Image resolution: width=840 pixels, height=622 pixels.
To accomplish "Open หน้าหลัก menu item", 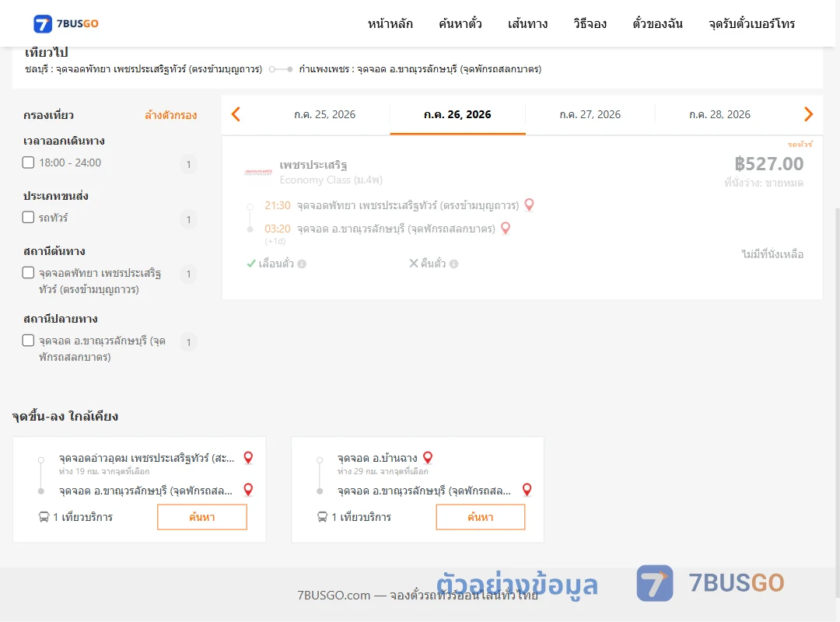I will 390,23.
